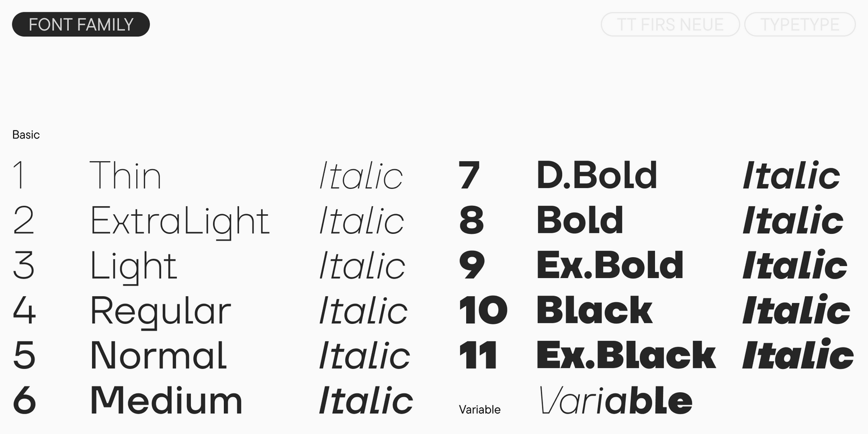Choose the Black weight label

(594, 310)
